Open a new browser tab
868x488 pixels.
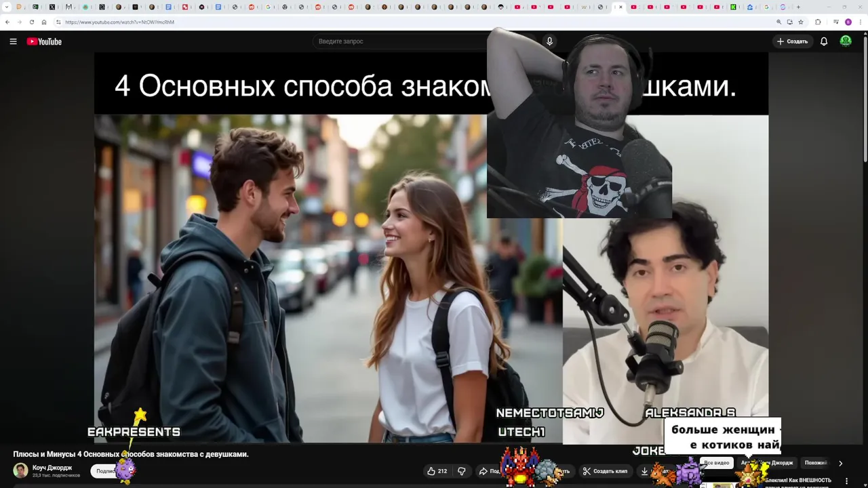[x=798, y=7]
